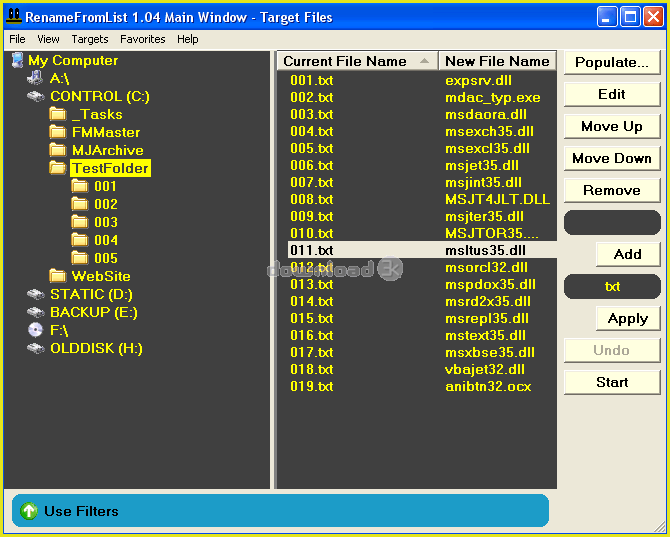Screen dimensions: 670x537
Task: Select the OLDDISK (H:) drive label
Action: pyautogui.click(x=96, y=349)
